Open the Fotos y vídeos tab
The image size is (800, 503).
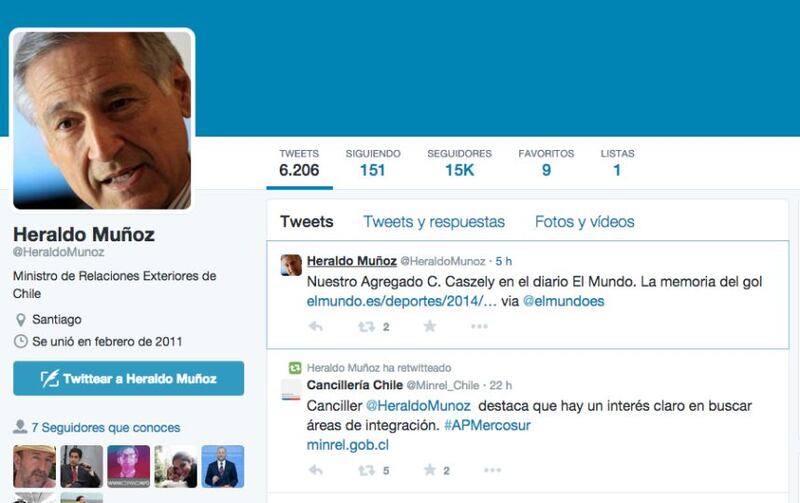(x=585, y=222)
